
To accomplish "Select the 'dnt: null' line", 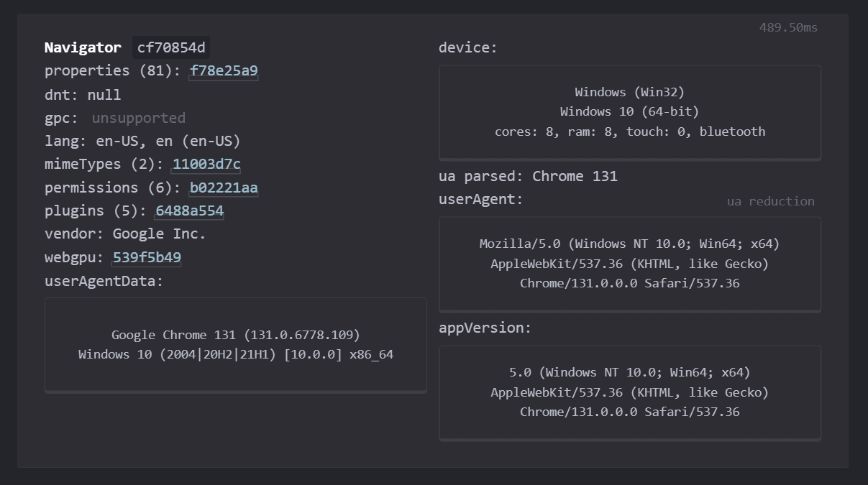I will tap(83, 95).
